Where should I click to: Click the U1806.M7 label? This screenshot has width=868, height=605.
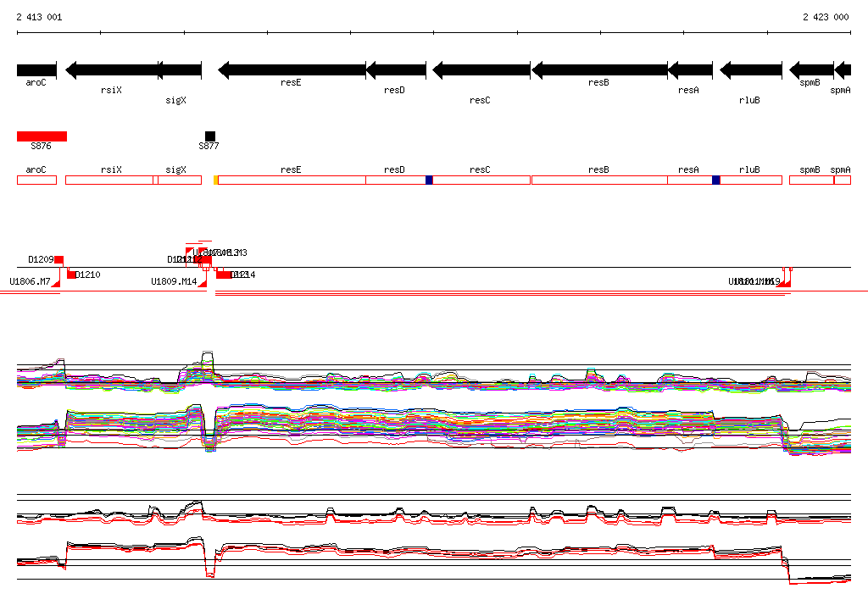click(30, 282)
